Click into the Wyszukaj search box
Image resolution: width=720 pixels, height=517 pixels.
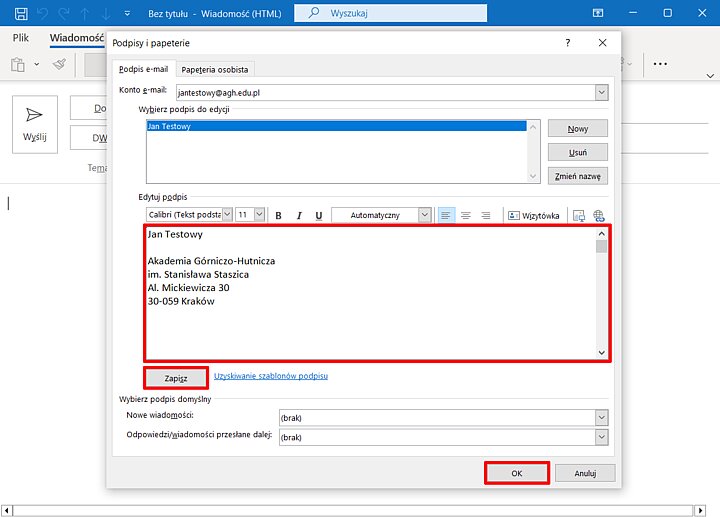(390, 13)
